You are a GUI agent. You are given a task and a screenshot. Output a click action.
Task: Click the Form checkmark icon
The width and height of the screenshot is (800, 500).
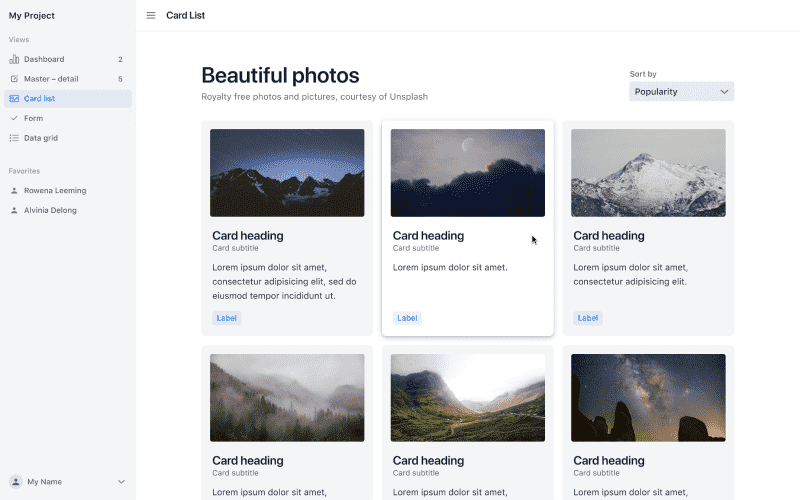[x=14, y=118]
